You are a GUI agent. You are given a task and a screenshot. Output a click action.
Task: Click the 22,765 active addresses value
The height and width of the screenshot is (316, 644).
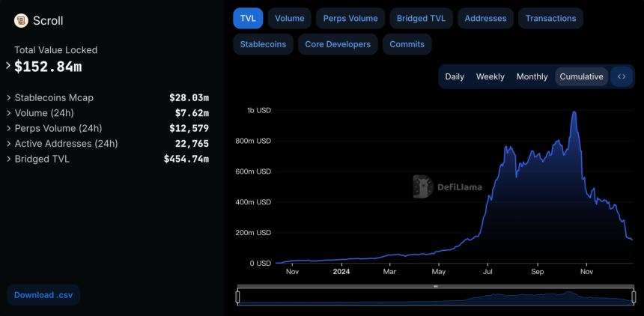(x=192, y=144)
